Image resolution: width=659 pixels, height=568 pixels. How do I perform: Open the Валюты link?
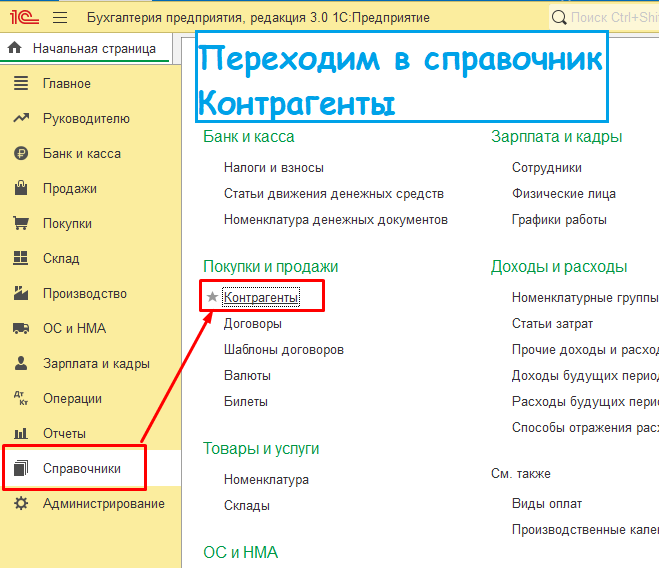pos(247,375)
